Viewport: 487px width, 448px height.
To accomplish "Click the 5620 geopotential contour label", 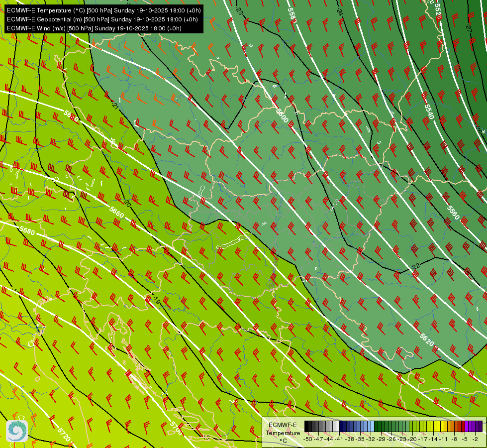I will pyautogui.click(x=426, y=339).
